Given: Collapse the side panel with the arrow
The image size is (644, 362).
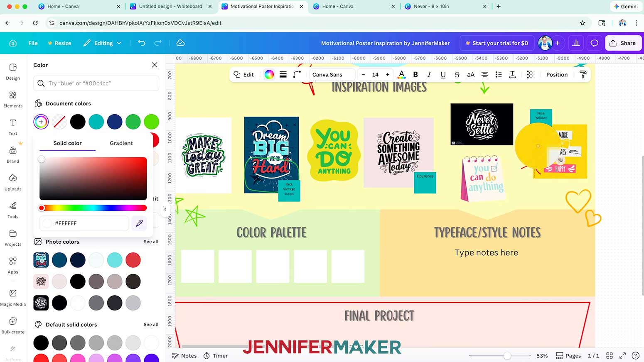Looking at the screenshot, I should click(165, 209).
